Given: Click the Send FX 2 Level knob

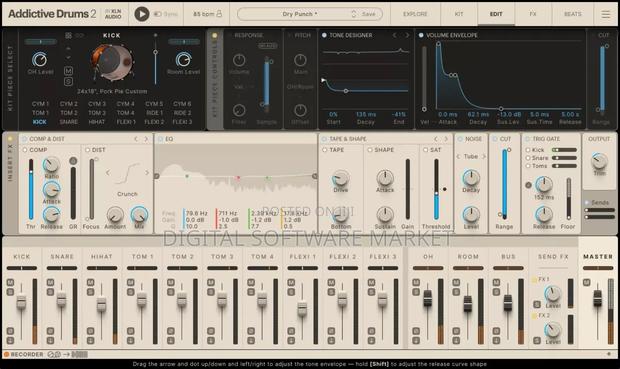Looking at the screenshot, I should 552,330.
